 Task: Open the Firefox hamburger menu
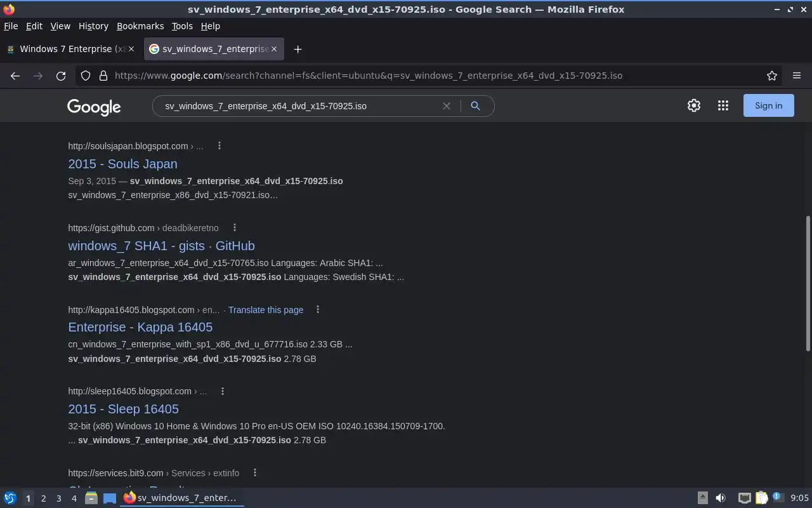coord(797,76)
